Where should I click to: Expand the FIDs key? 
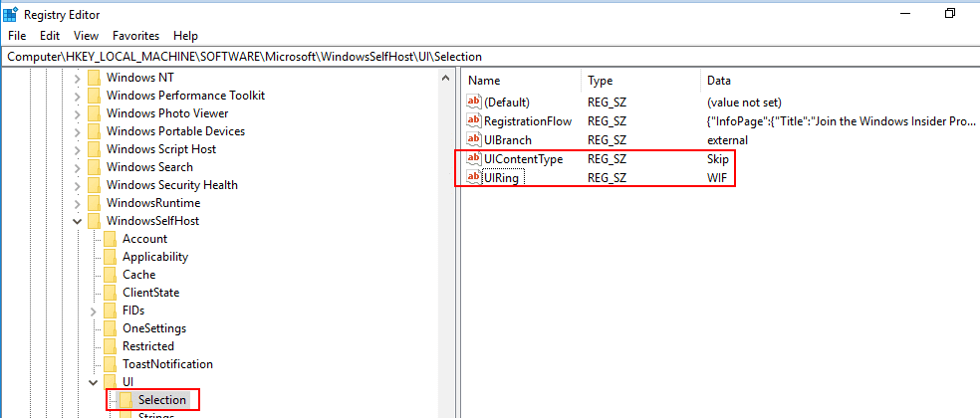click(94, 311)
